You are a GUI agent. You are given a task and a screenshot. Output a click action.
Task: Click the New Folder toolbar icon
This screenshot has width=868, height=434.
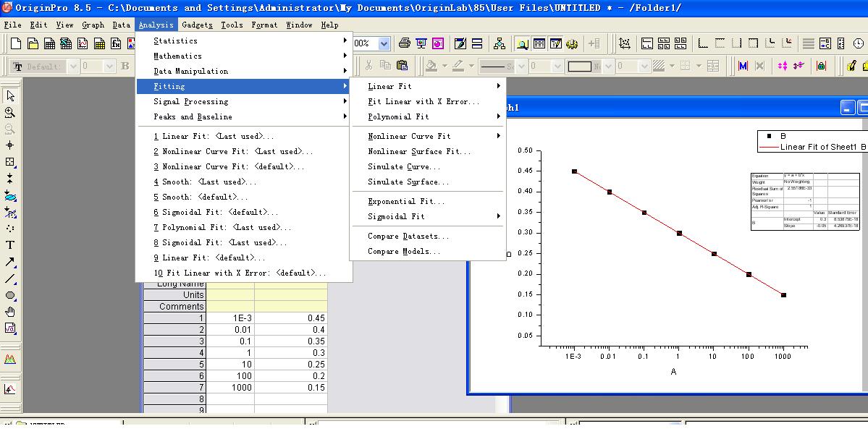pyautogui.click(x=33, y=43)
